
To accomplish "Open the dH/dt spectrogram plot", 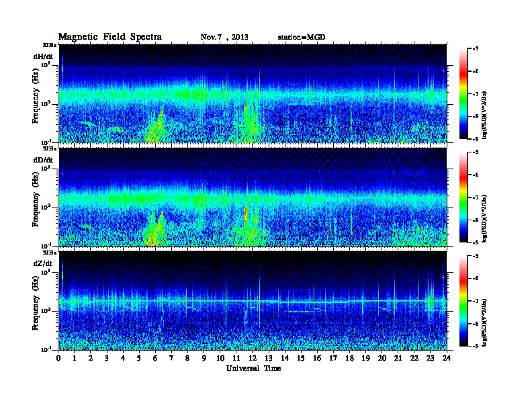I will click(x=253, y=93).
